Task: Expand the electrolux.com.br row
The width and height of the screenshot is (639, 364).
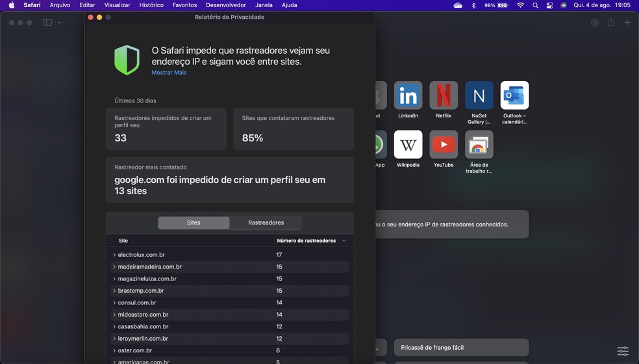Action: pyautogui.click(x=114, y=255)
